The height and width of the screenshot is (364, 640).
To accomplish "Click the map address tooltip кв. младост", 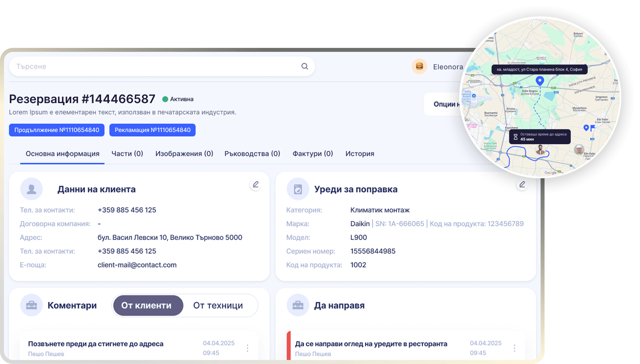I will [539, 69].
